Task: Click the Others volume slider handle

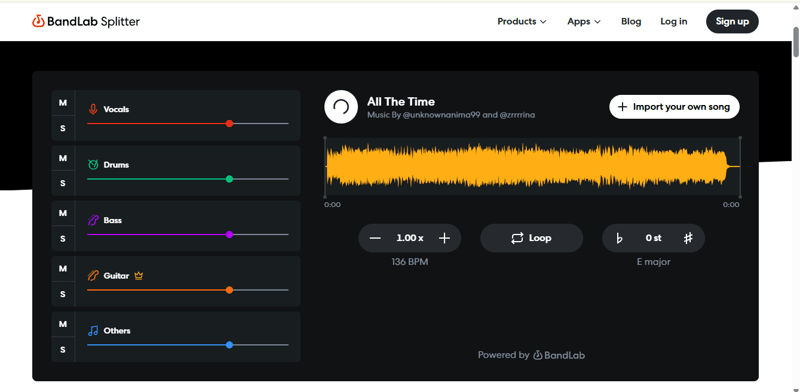Action: click(229, 345)
